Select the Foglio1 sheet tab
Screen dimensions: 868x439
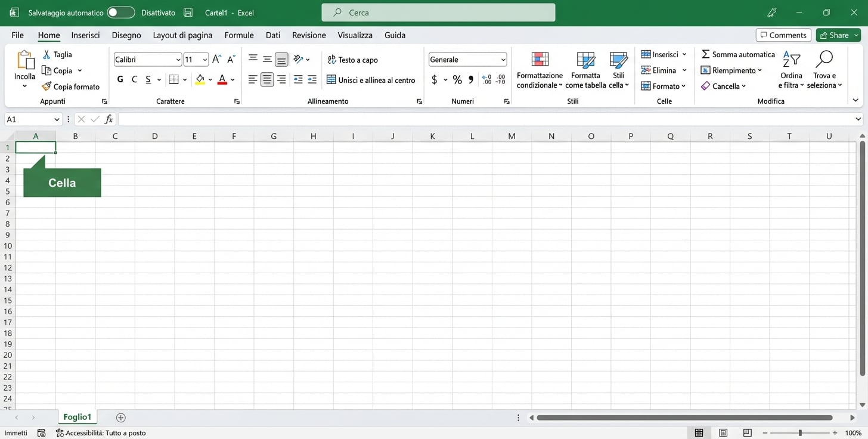(77, 418)
